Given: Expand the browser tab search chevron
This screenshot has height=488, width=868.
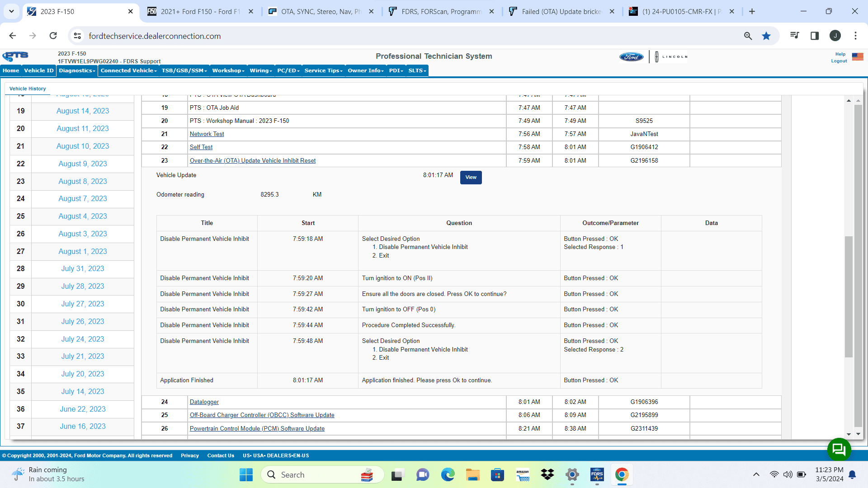Looking at the screenshot, I should pos(11,11).
